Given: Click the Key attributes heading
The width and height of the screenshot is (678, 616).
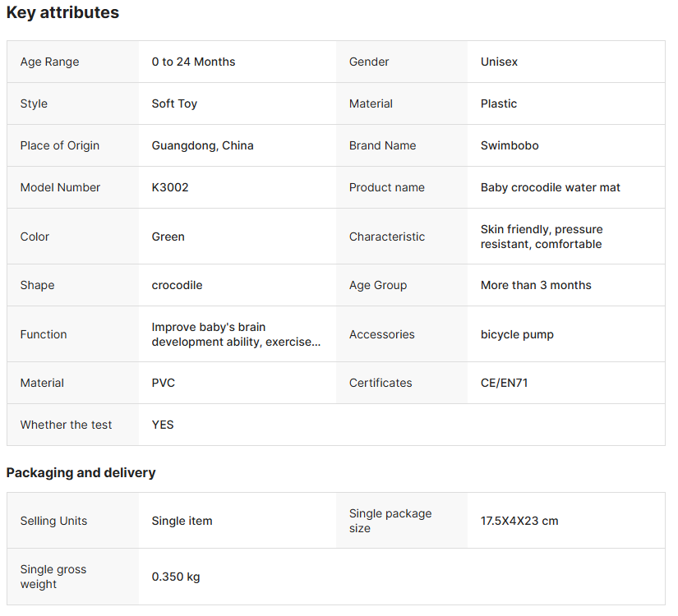Looking at the screenshot, I should pyautogui.click(x=62, y=13).
